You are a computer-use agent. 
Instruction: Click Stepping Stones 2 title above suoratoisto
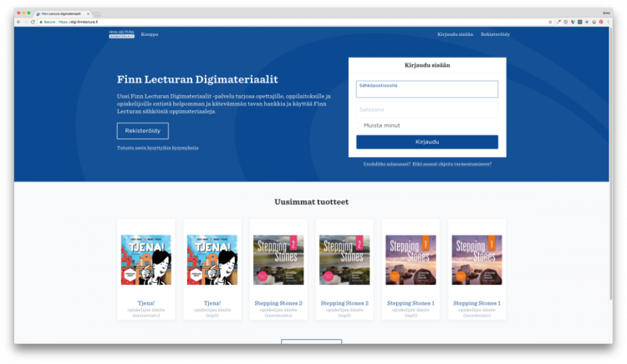pyautogui.click(x=278, y=303)
